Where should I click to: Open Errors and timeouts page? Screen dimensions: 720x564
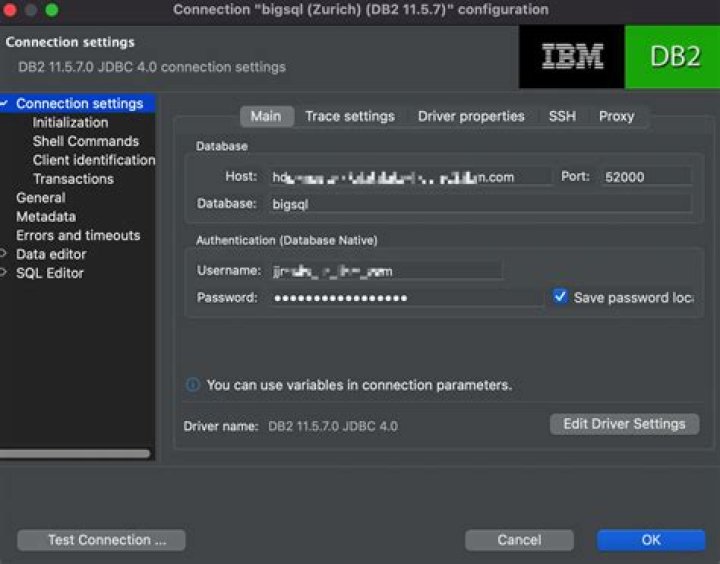click(78, 235)
